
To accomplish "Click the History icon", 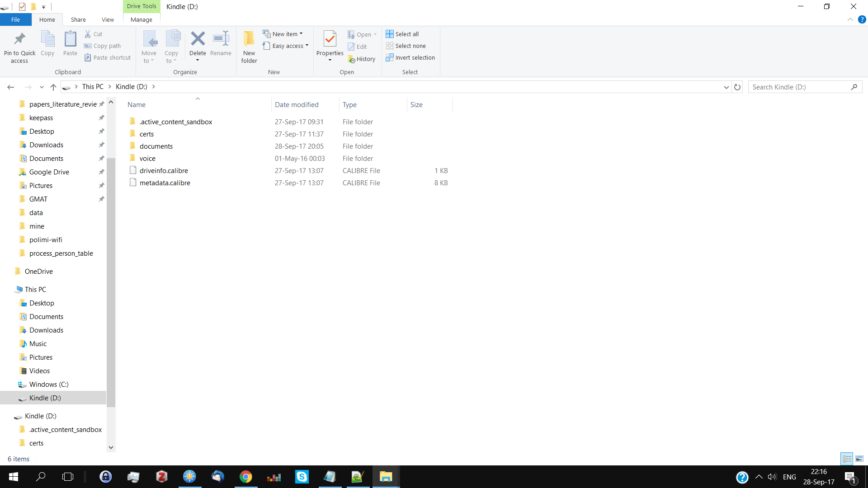I will click(x=362, y=59).
